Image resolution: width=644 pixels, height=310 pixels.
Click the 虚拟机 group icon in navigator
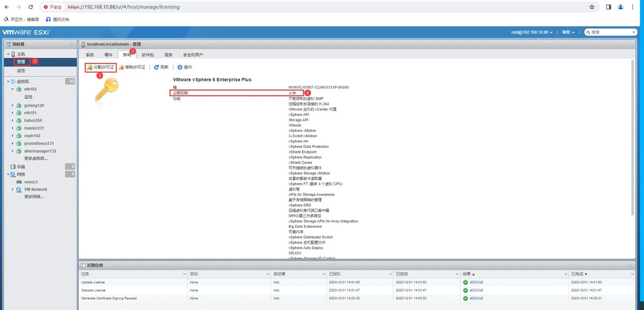pos(13,81)
